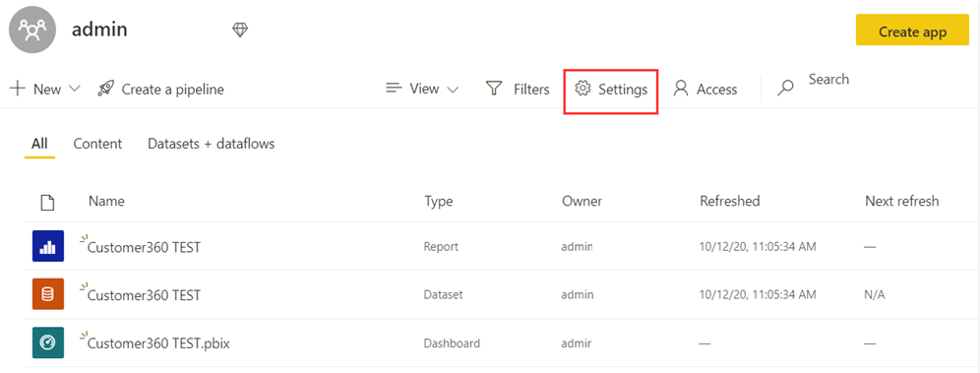Click the rocket pipeline icon
980x373 pixels.
coord(105,90)
